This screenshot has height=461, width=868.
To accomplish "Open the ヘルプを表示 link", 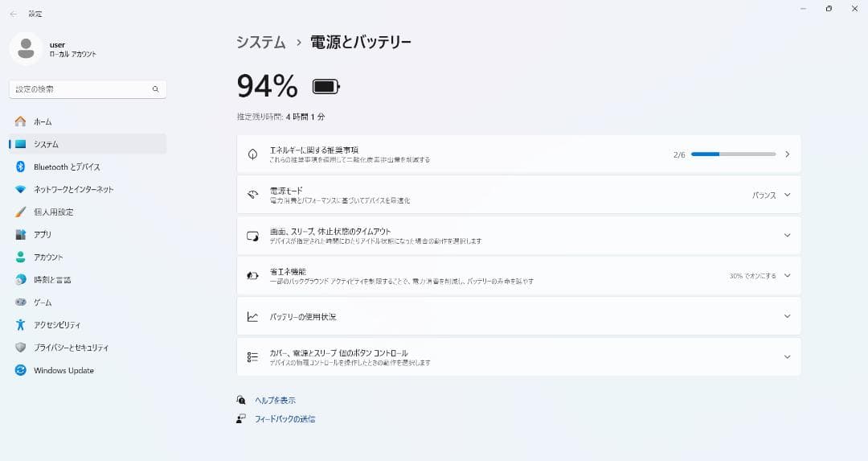I will [275, 400].
